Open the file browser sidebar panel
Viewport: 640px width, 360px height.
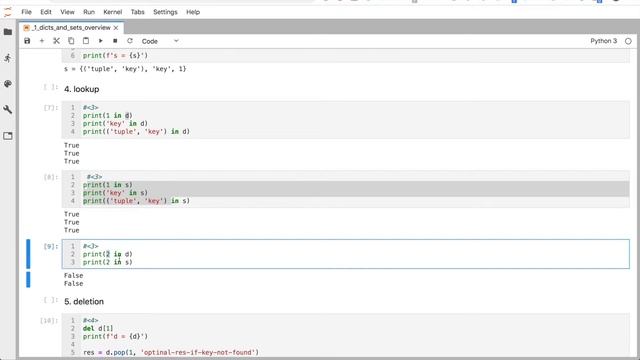click(8, 32)
